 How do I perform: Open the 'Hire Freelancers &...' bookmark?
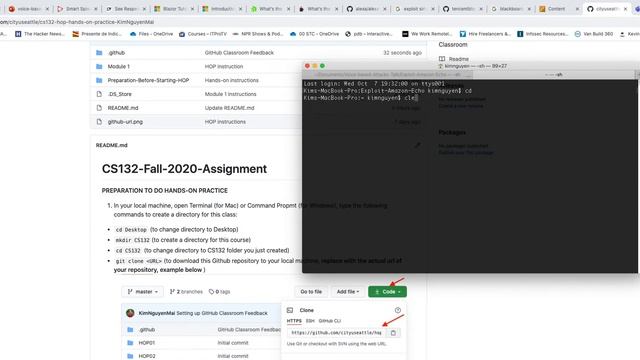485,34
